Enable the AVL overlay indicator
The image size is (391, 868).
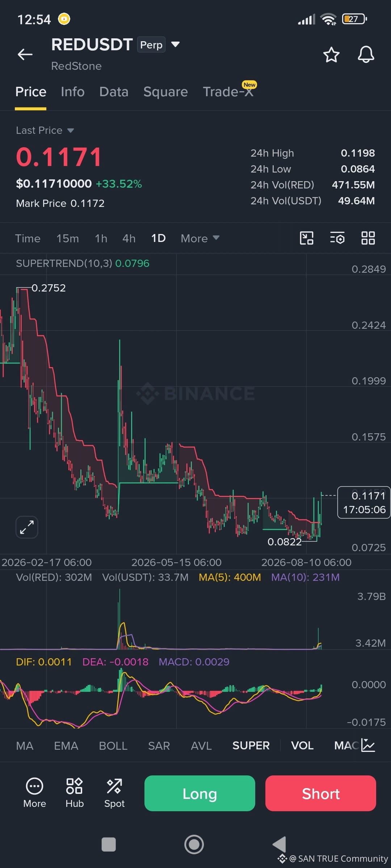pos(201,745)
